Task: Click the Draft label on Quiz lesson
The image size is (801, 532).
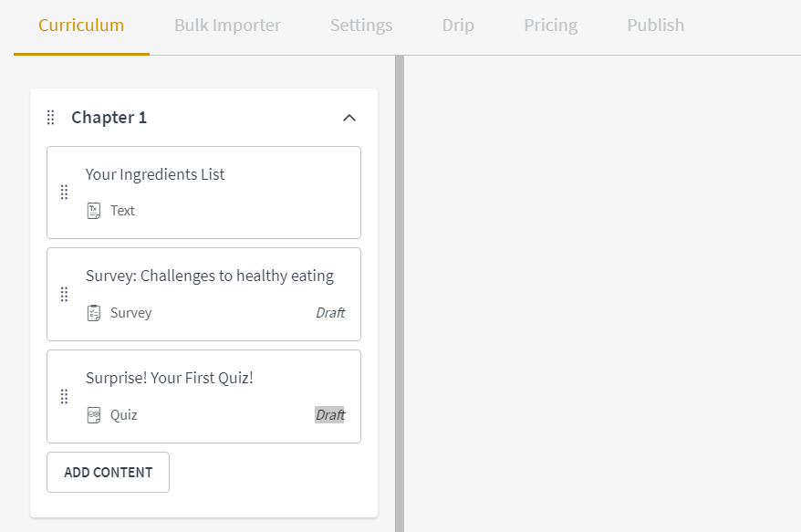Action: (330, 414)
